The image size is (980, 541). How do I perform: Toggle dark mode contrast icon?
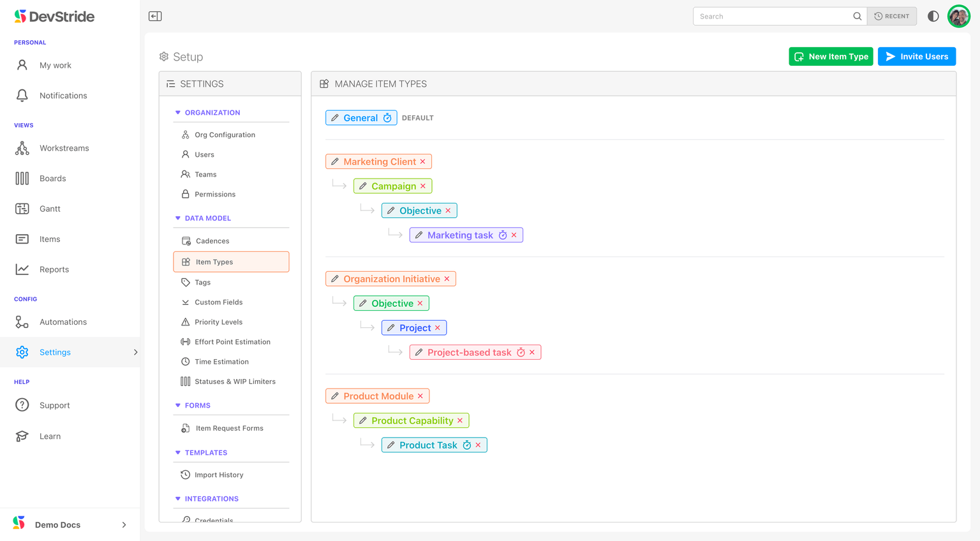[933, 16]
